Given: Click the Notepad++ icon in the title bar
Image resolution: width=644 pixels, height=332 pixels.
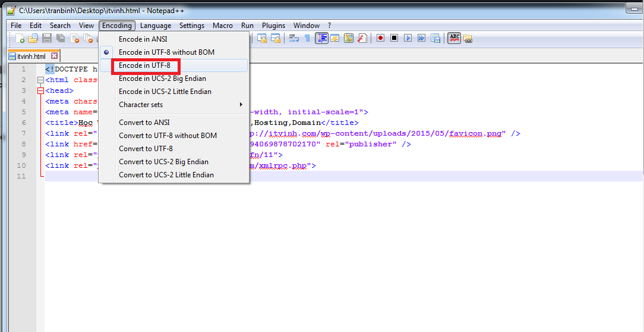Looking at the screenshot, I should click(x=11, y=10).
